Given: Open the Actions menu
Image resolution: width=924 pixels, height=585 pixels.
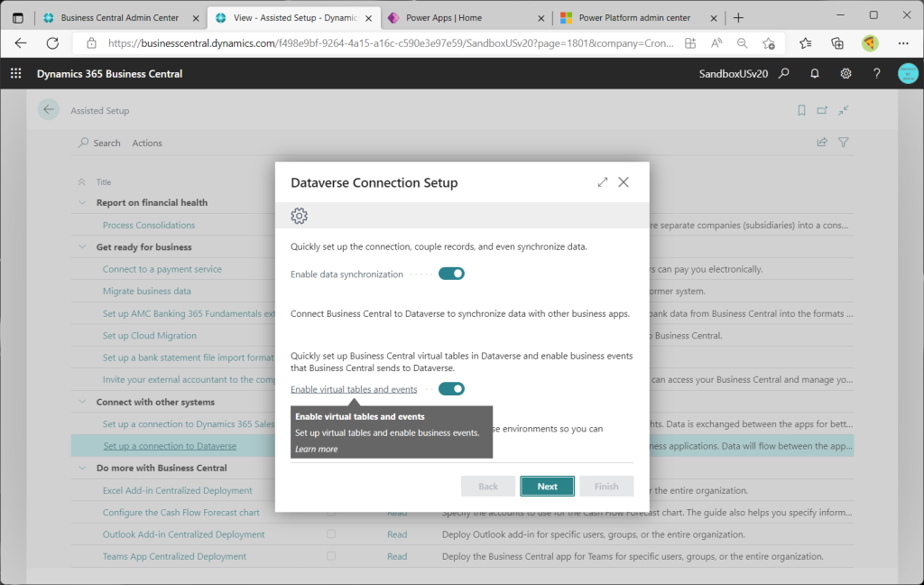Looking at the screenshot, I should [x=147, y=143].
